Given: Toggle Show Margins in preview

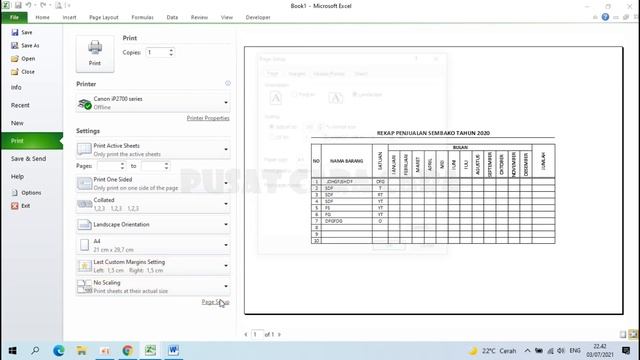Looking at the screenshot, I should click(623, 334).
